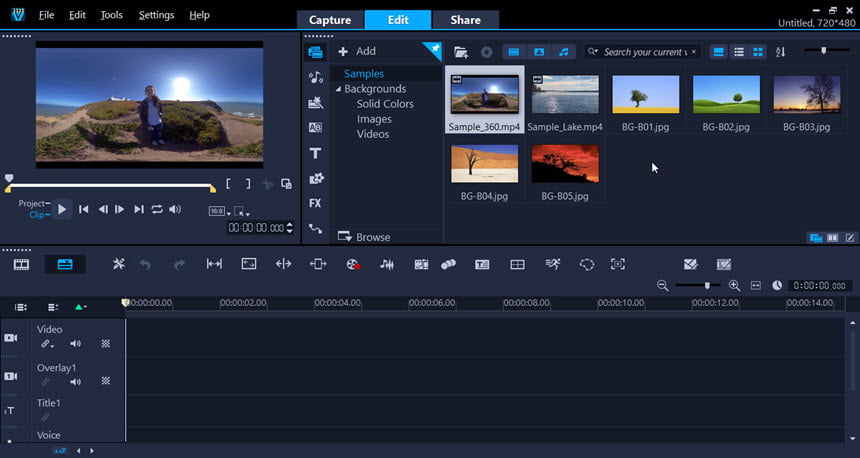Screen dimensions: 860x458
Task: Click the Import media files folder icon
Action: pos(461,52)
